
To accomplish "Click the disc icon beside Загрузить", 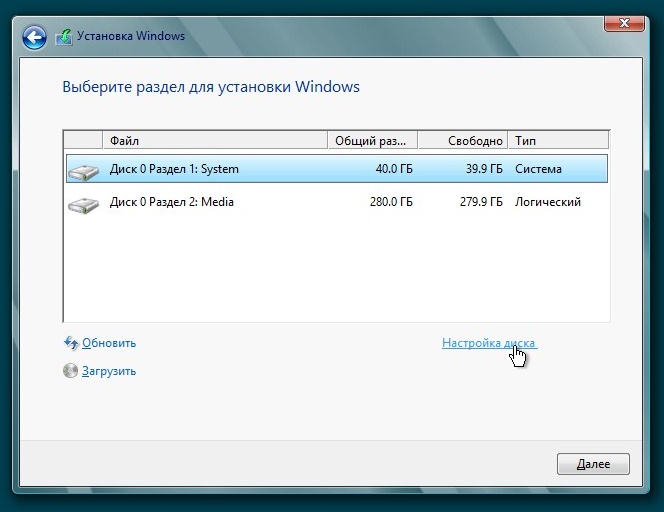I will 70,371.
